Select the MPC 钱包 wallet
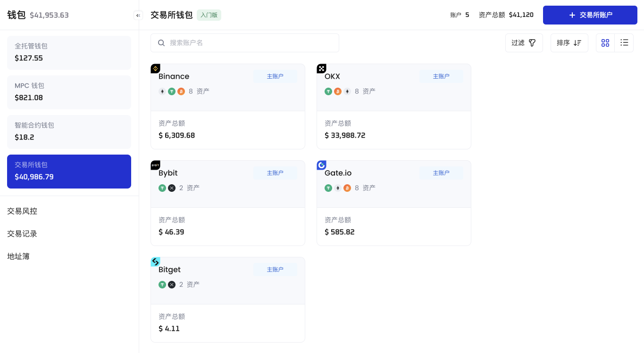The height and width of the screenshot is (353, 644). [69, 92]
